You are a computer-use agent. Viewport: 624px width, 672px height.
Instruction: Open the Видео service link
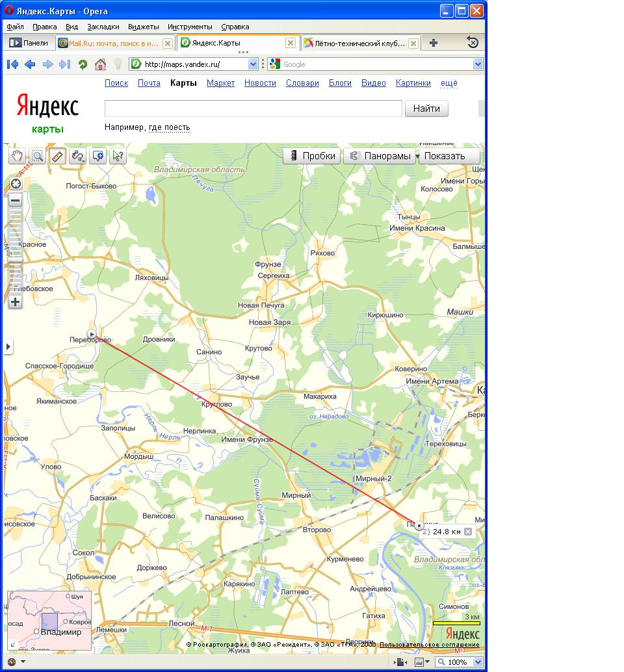click(374, 83)
